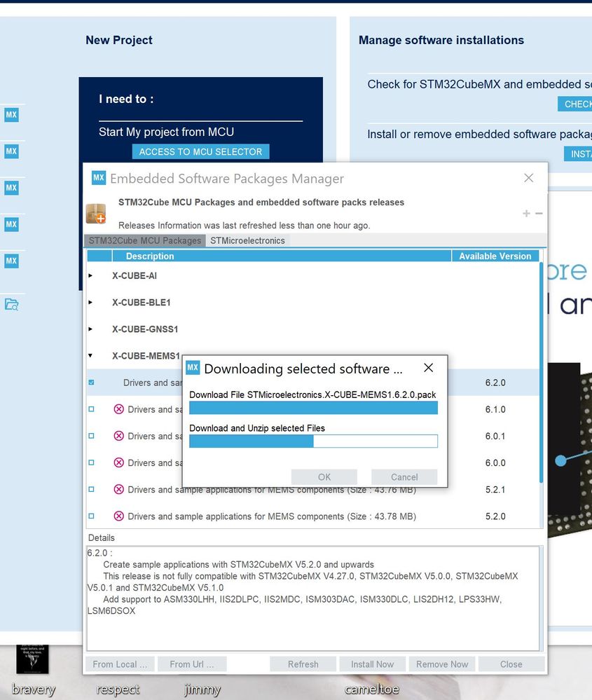Expand the X-CUBE-AI package row
This screenshot has height=700, width=592.
pos(90,276)
